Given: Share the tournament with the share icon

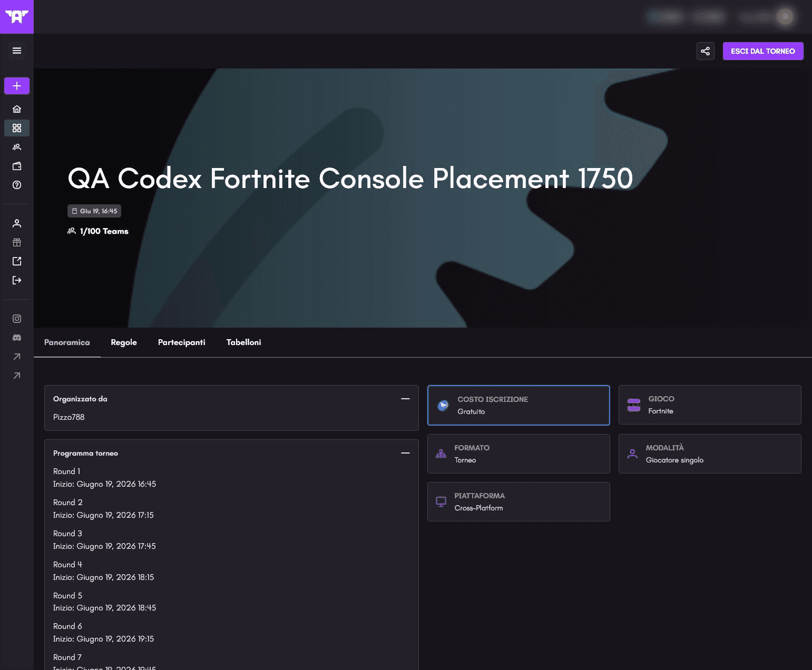Looking at the screenshot, I should [x=706, y=51].
